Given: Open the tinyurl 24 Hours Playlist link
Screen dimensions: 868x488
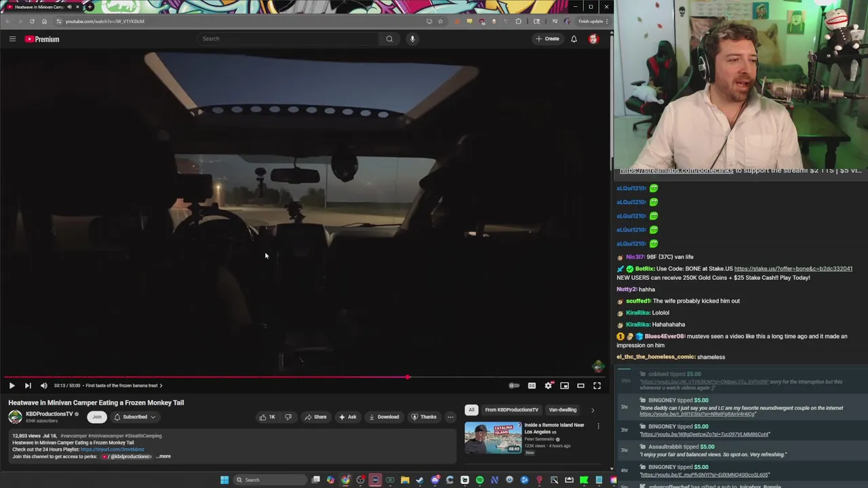Looking at the screenshot, I should (x=113, y=449).
